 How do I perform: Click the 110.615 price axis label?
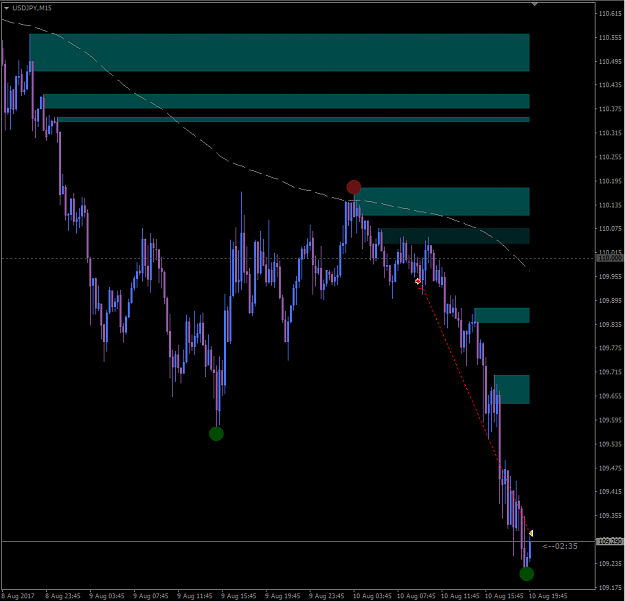click(610, 14)
